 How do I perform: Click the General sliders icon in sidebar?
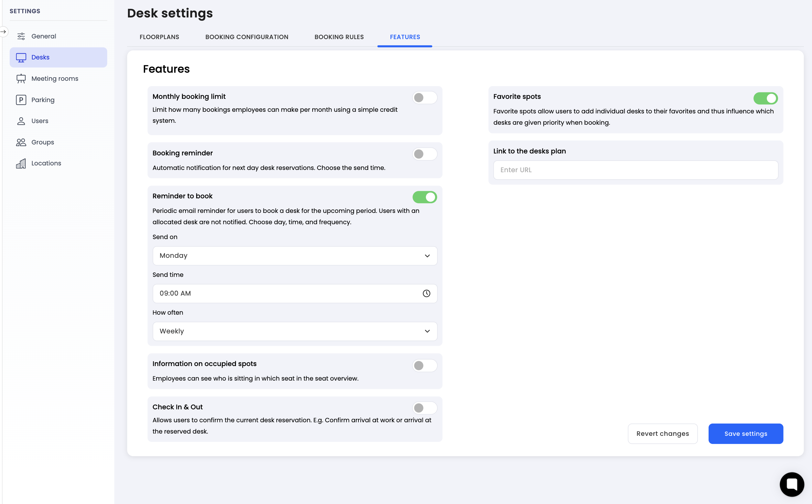pyautogui.click(x=21, y=36)
